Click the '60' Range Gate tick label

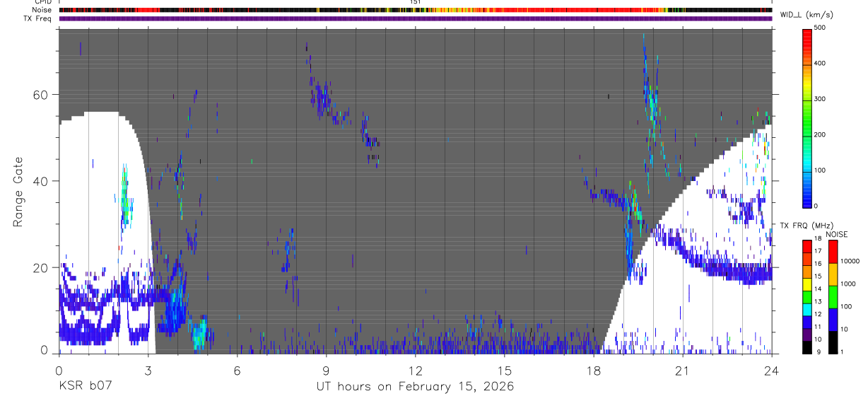pyautogui.click(x=42, y=95)
